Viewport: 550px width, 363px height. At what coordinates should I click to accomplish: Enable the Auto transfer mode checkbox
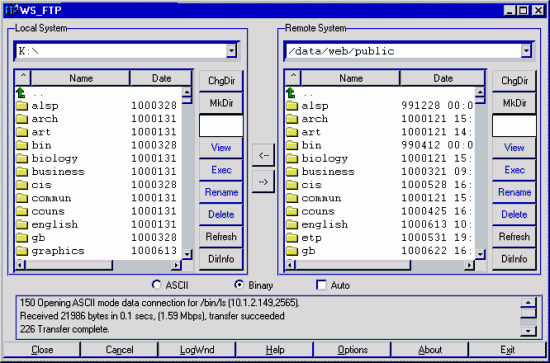[321, 285]
